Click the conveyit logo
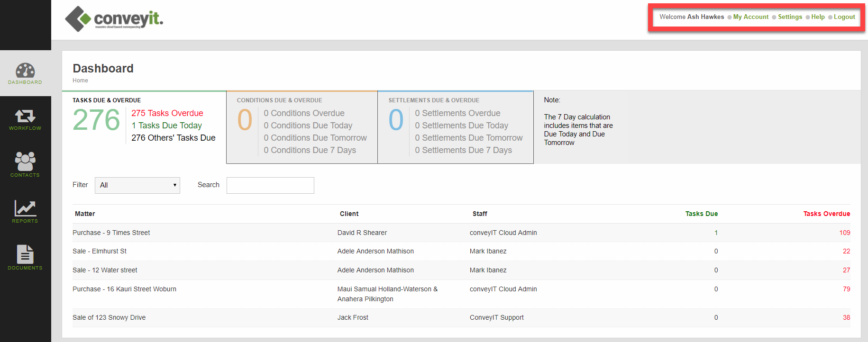Viewport: 868px width, 342px height. [114, 19]
